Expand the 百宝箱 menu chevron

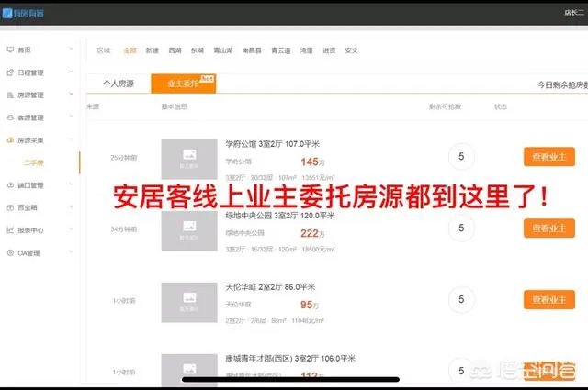[71, 206]
